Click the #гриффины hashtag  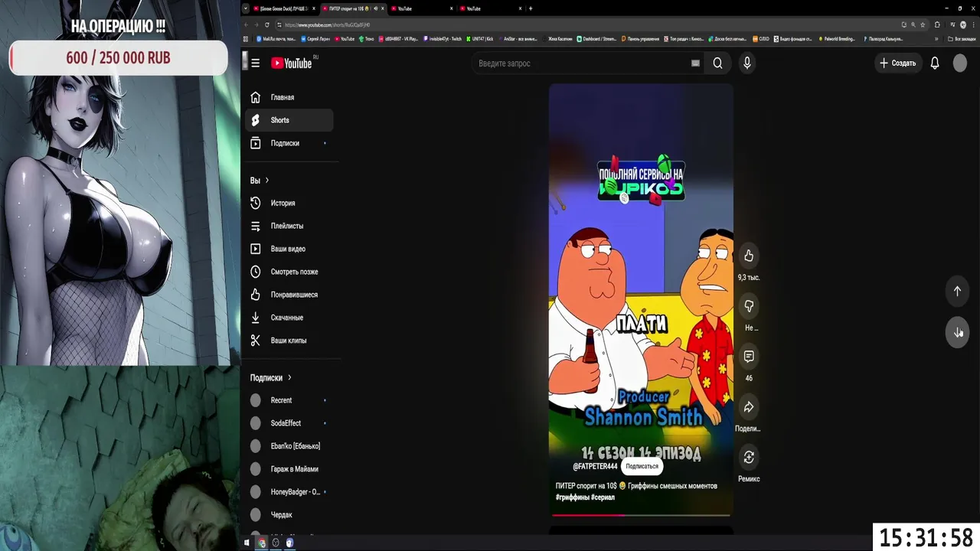click(x=571, y=497)
